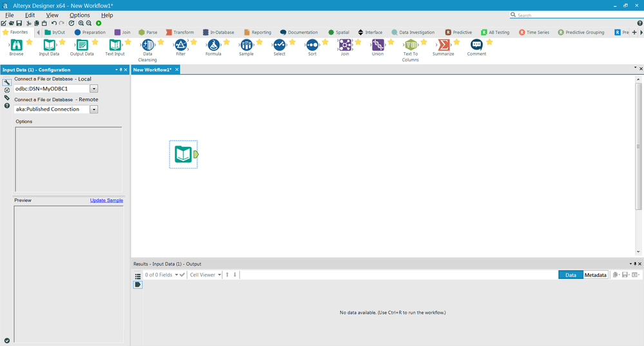The height and width of the screenshot is (346, 644).
Task: Open the annotation tag icon in the Configuration panel
Action: coord(7,98)
